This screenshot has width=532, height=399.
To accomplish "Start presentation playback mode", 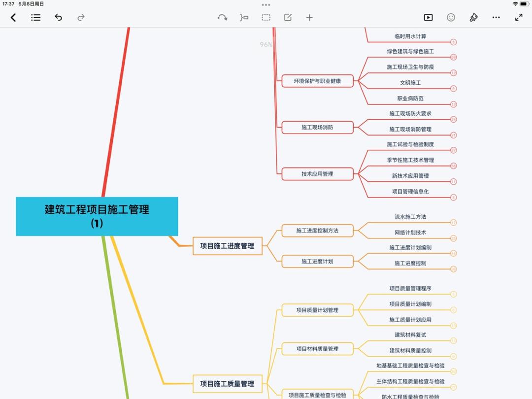I will coord(428,17).
